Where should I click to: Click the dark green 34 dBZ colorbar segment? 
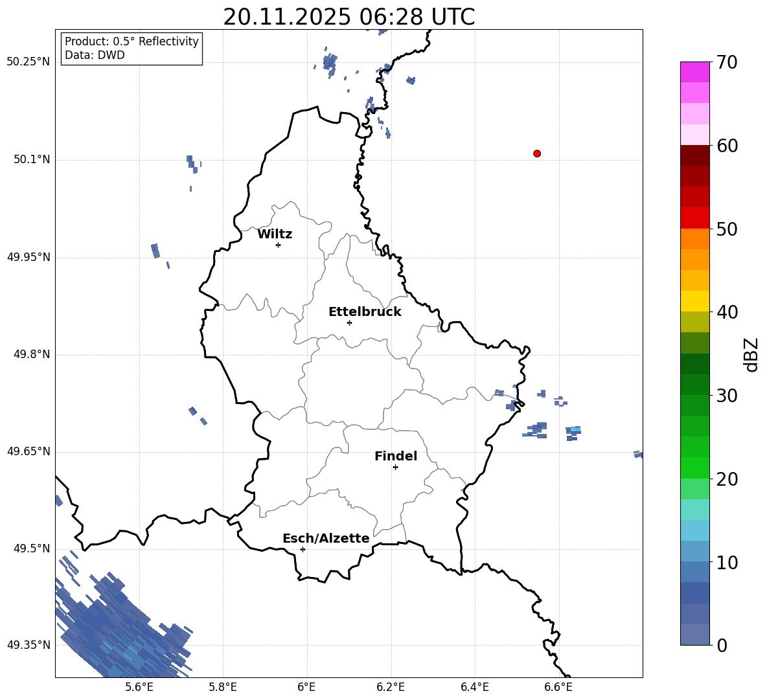694,364
